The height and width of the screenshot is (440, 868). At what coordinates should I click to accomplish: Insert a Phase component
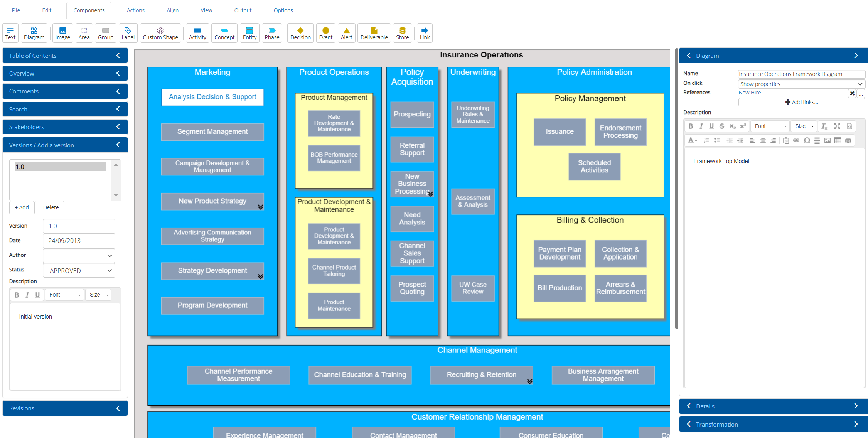(x=271, y=33)
